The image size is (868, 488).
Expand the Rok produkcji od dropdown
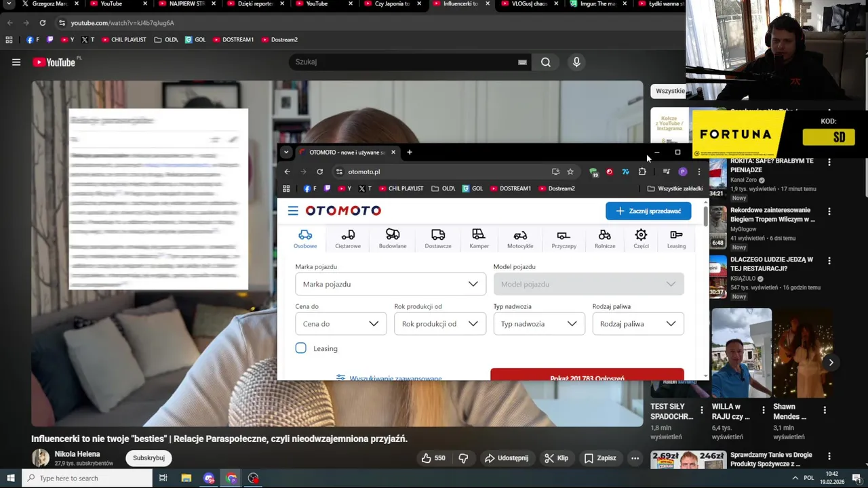pyautogui.click(x=440, y=324)
